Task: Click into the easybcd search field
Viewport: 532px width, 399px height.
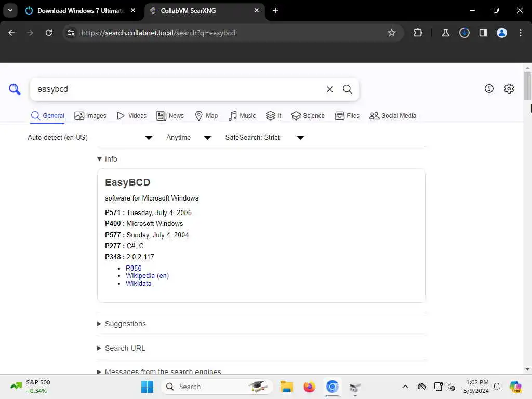Action: pos(177,89)
